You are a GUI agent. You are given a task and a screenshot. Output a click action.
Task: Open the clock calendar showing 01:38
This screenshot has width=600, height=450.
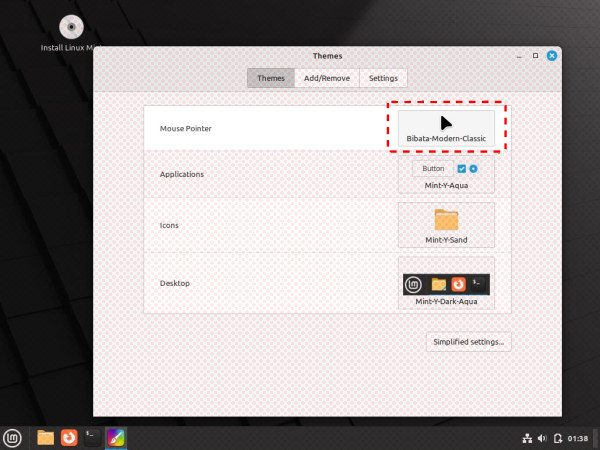point(577,439)
